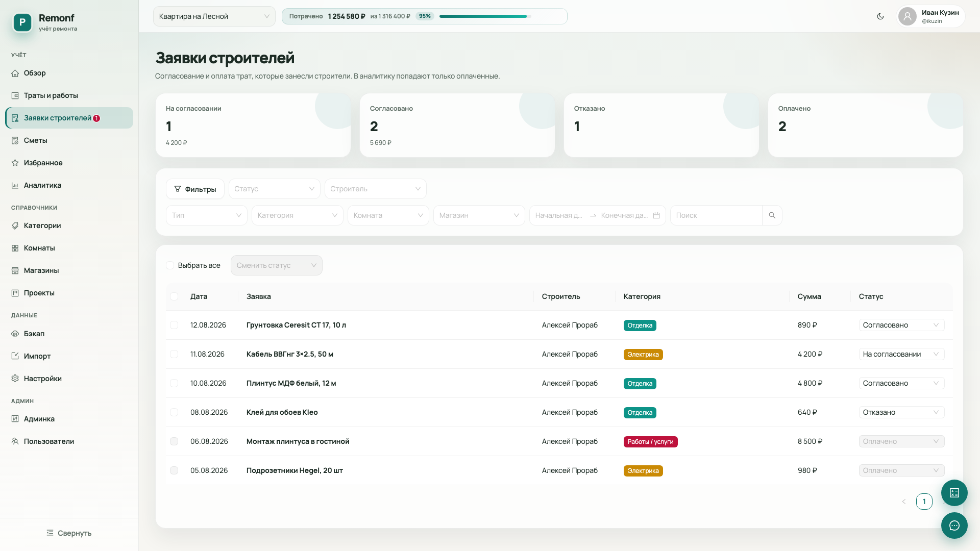The width and height of the screenshot is (980, 551).
Task: Expand the Категория filter dropdown
Action: (x=298, y=215)
